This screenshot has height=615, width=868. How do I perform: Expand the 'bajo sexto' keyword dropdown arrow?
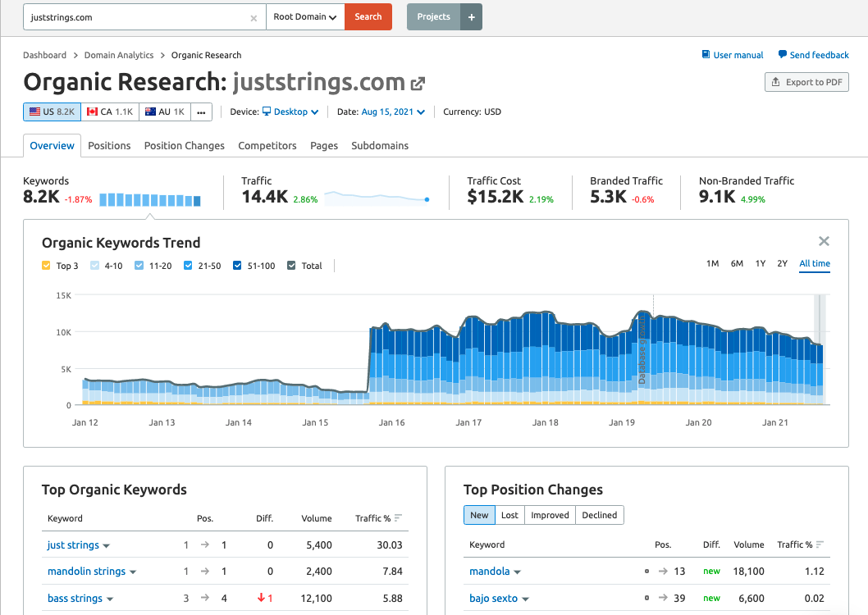[x=525, y=599]
